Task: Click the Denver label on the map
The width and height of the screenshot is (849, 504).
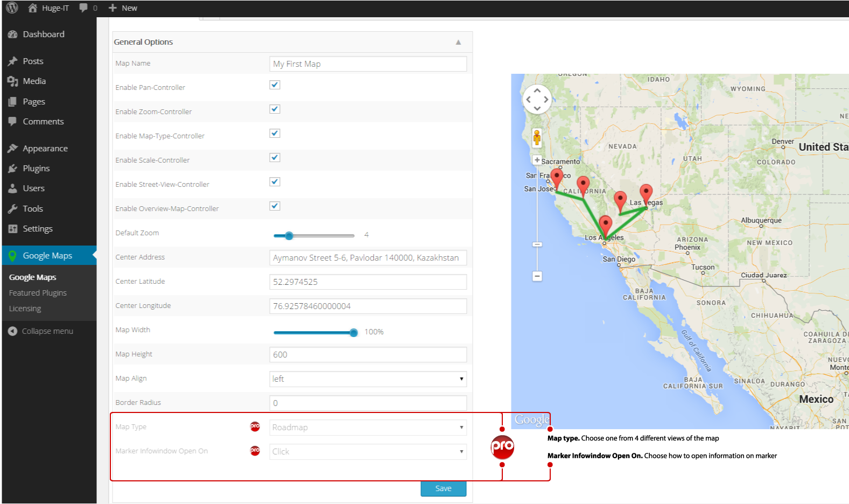Action: [783, 142]
